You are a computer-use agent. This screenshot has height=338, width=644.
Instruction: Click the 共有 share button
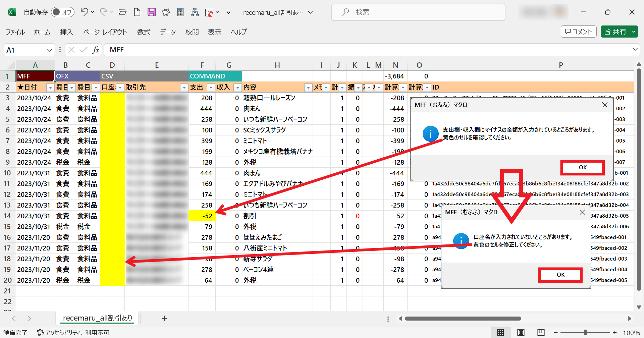pos(615,32)
